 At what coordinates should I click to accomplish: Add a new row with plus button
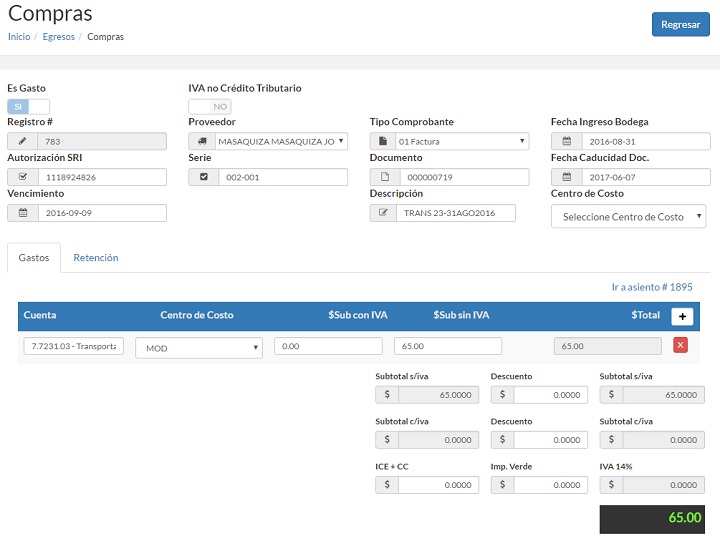[x=683, y=316]
